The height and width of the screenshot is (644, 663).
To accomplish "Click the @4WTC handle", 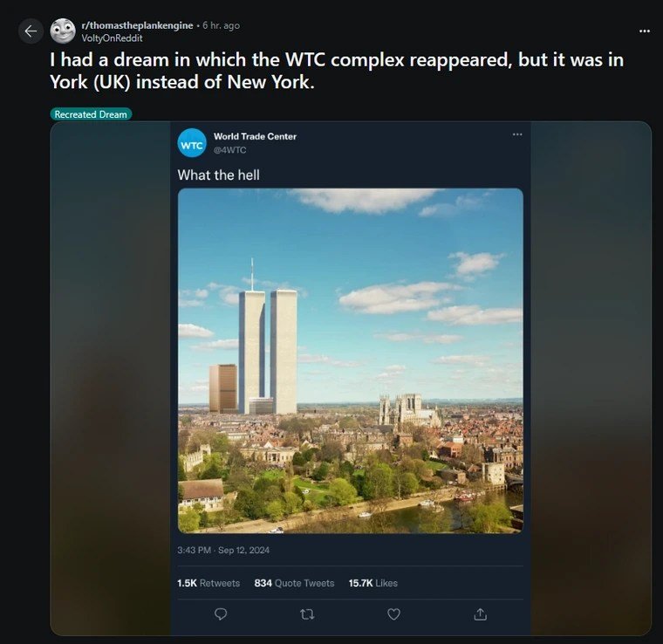I will (x=229, y=150).
